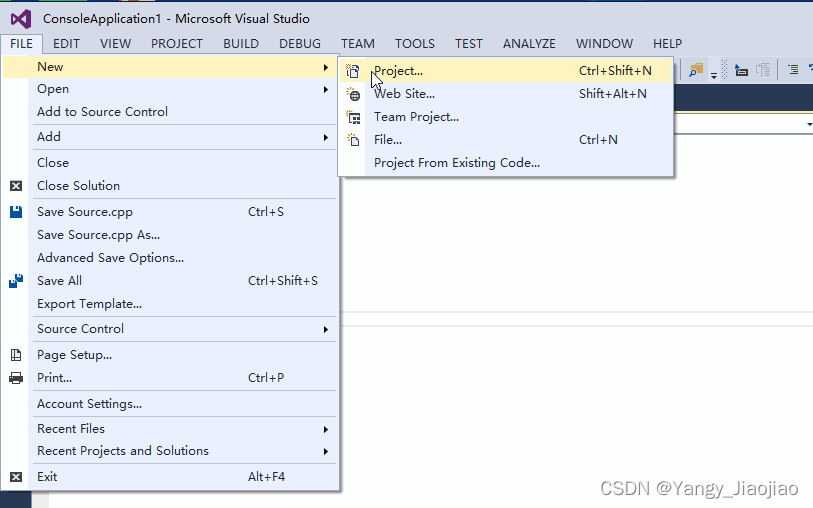The width and height of the screenshot is (813, 508).
Task: Open the TOOLS menu
Action: 415,44
